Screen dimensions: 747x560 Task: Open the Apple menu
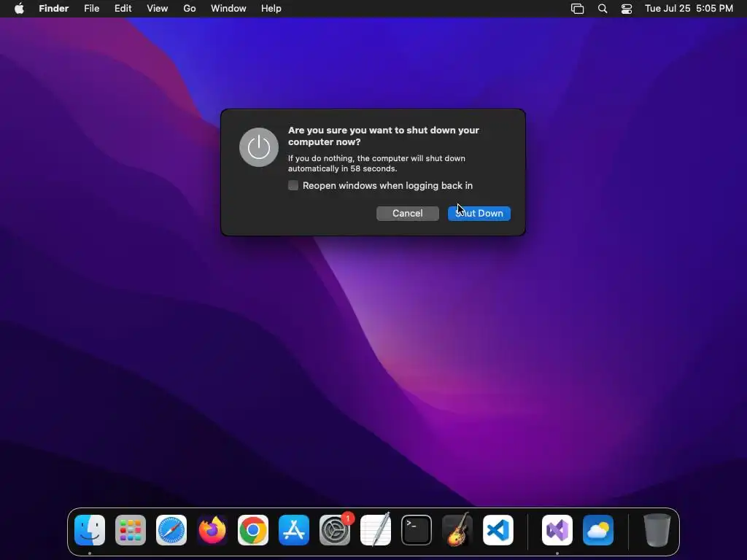tap(19, 9)
